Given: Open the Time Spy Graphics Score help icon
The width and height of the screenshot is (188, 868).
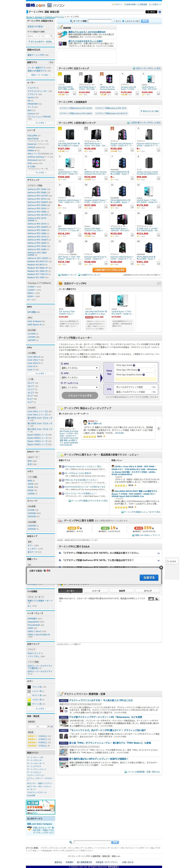Looking at the screenshot, I should 143,375.
